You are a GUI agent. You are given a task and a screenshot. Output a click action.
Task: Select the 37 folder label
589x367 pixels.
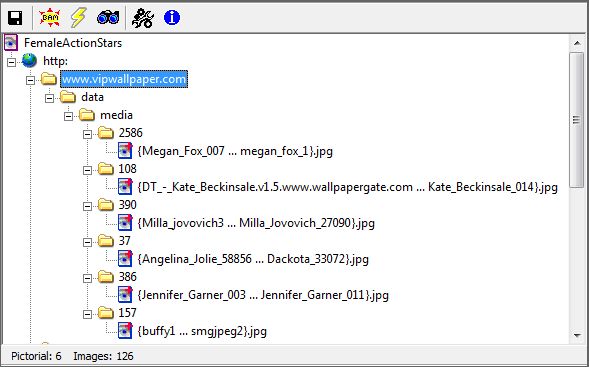click(125, 241)
